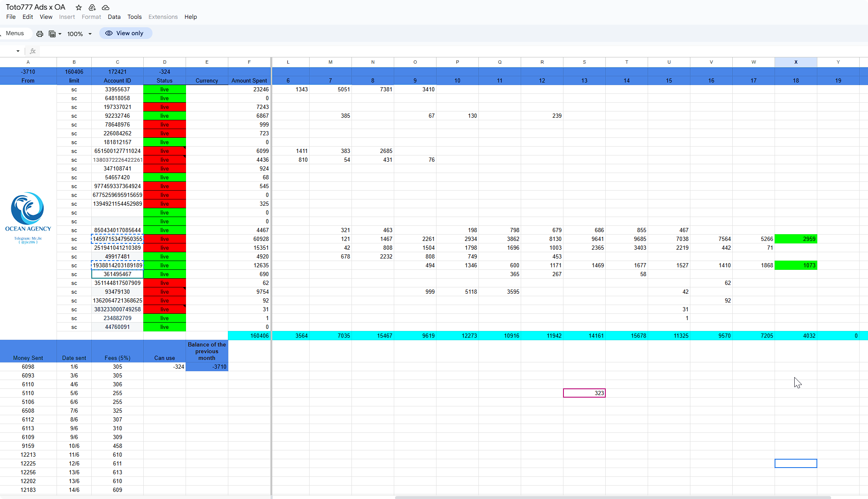Click the filter views table icon
The image size is (868, 499).
[x=52, y=34]
